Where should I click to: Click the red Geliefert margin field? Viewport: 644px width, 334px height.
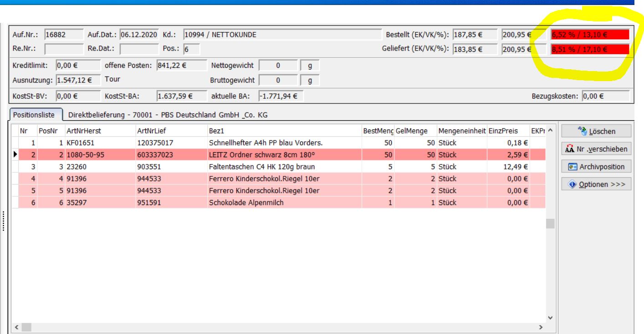[589, 49]
